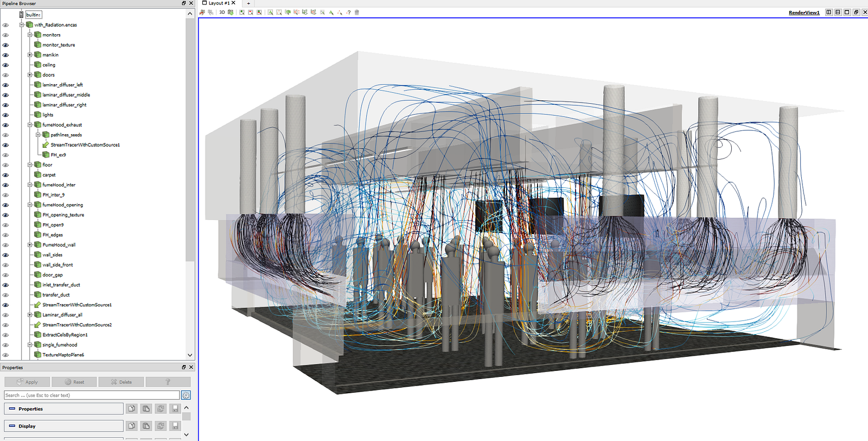Click the builtin server icon
Viewport: 868px width, 441px height.
pos(22,15)
